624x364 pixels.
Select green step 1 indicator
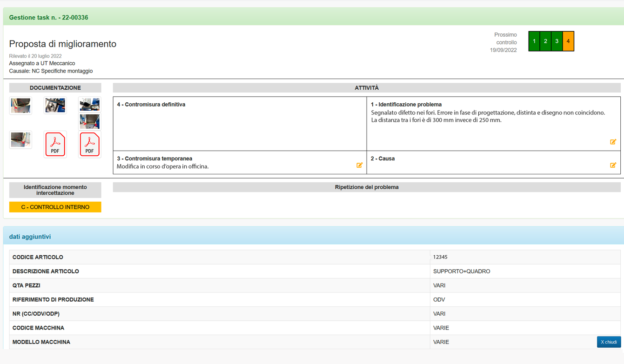click(x=534, y=41)
